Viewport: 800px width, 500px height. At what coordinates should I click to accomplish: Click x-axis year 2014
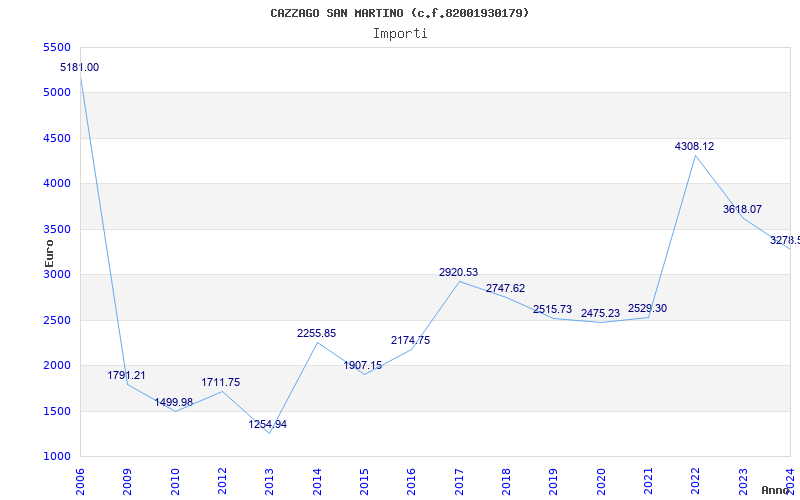coord(317,482)
